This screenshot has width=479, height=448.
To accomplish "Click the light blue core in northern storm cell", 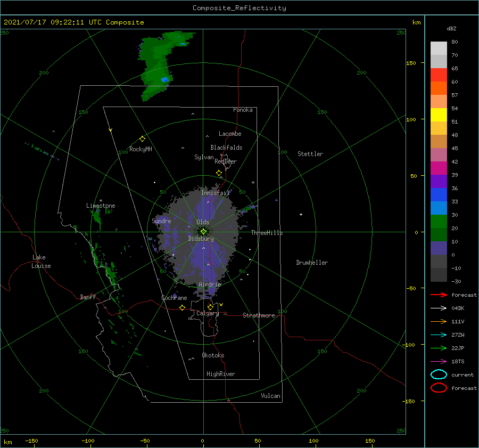I will tap(164, 80).
